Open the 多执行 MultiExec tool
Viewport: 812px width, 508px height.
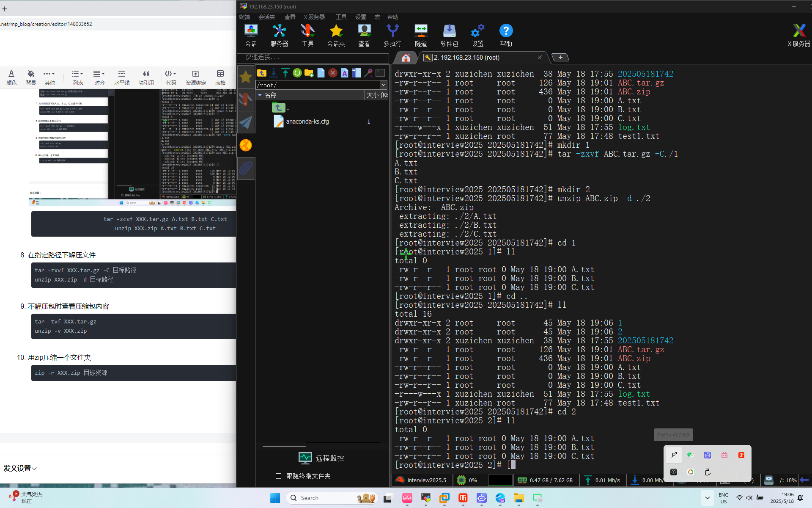[392, 35]
